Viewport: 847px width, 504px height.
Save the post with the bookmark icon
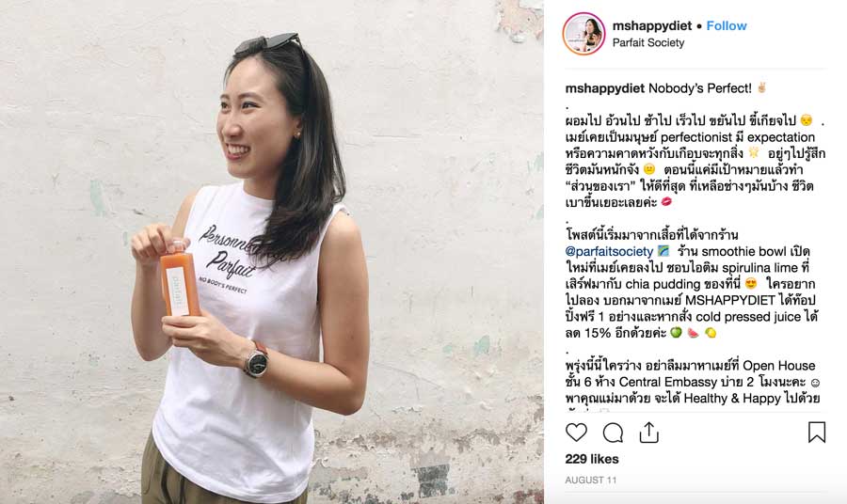click(817, 433)
